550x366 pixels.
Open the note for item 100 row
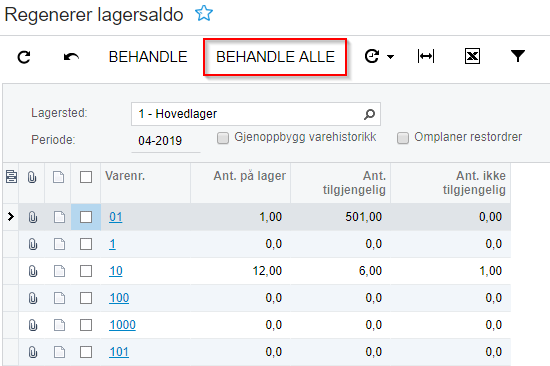(59, 298)
